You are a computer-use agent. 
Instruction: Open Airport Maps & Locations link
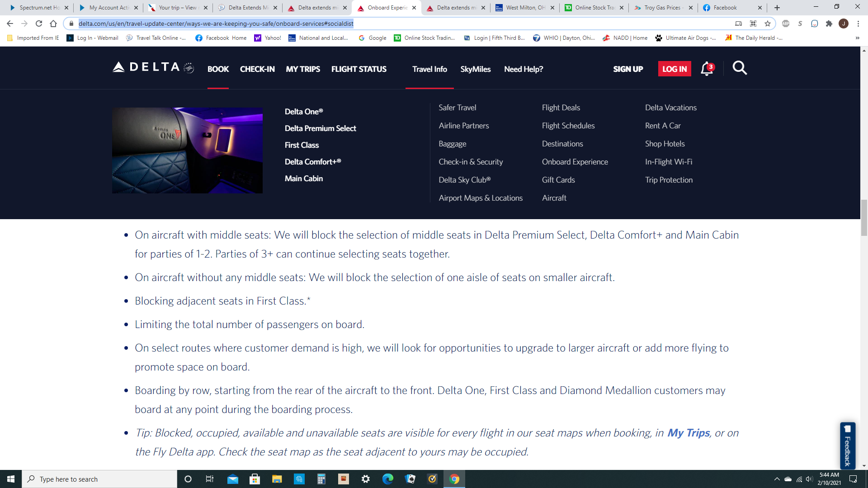click(x=481, y=198)
